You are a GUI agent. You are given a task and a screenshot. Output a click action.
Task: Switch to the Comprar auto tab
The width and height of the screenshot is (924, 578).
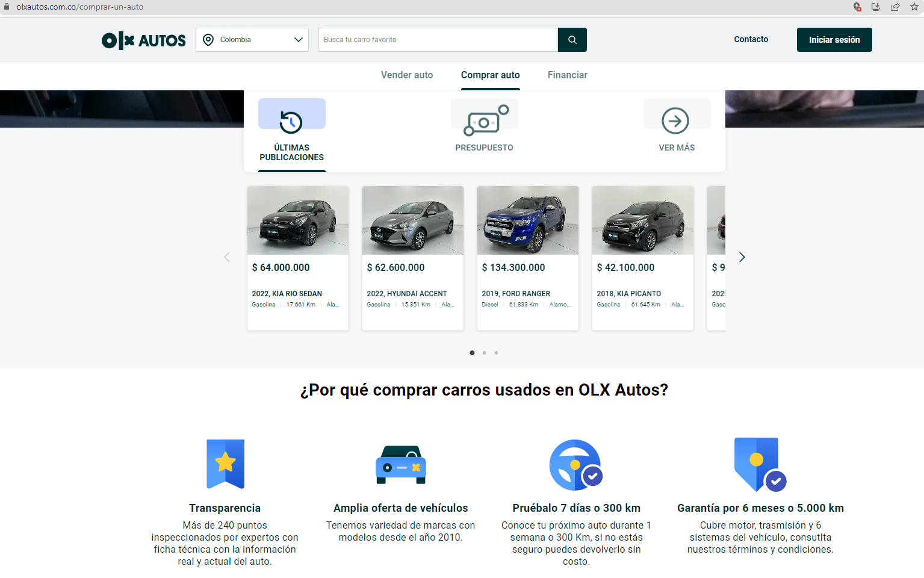click(x=490, y=75)
